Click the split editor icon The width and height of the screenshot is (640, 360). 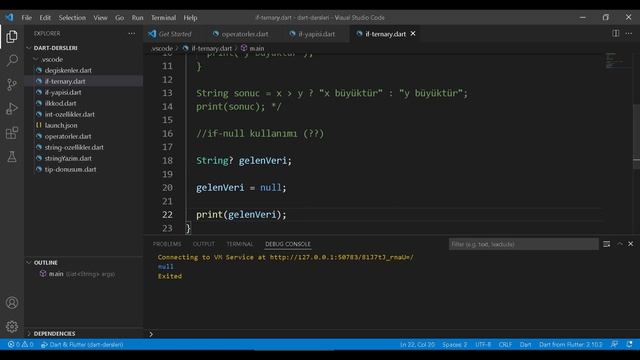[616, 33]
